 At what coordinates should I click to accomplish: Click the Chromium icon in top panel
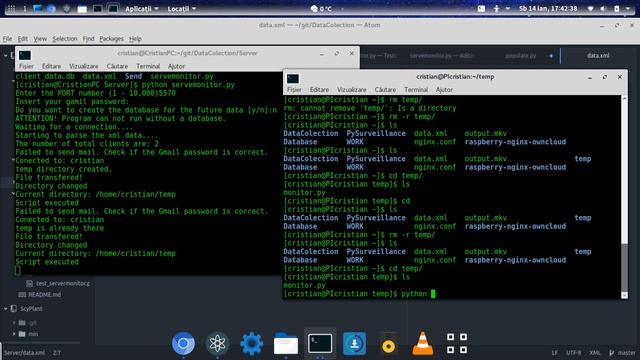(51, 9)
